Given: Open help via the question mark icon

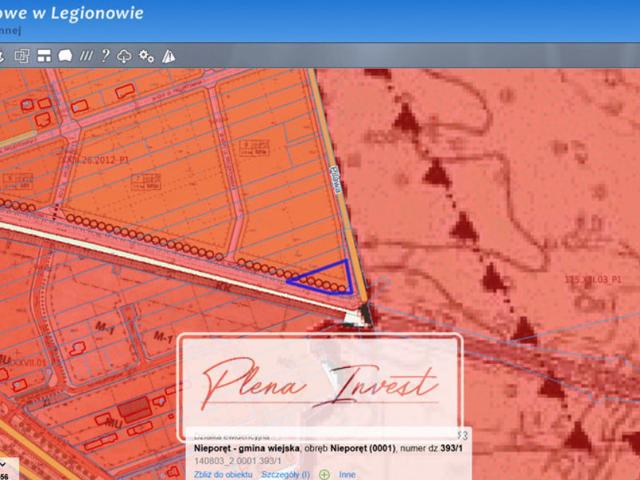Looking at the screenshot, I should [x=105, y=56].
